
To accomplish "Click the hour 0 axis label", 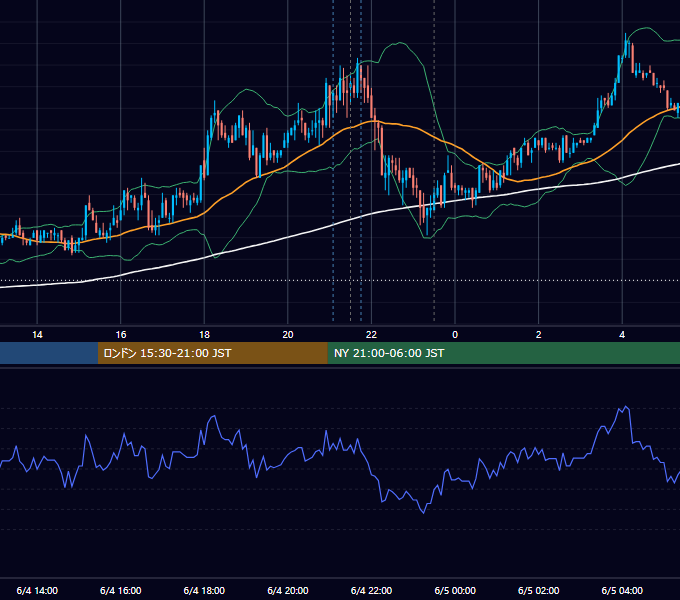I will [x=455, y=335].
